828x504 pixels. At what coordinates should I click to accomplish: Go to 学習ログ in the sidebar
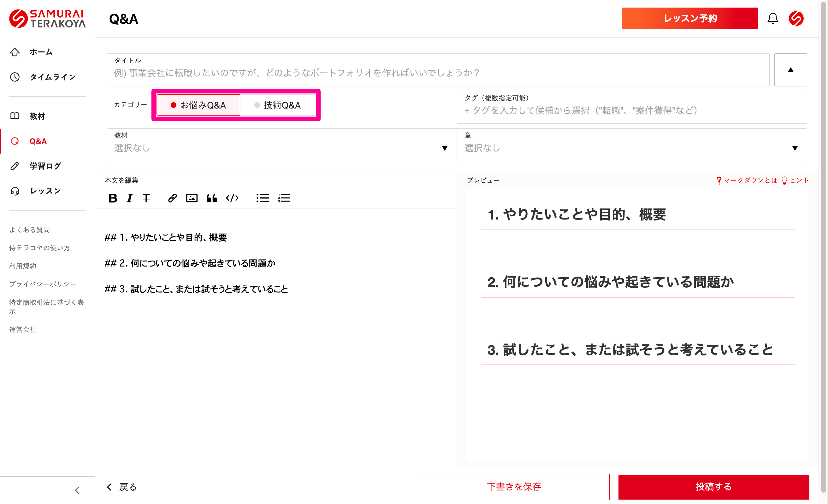45,166
